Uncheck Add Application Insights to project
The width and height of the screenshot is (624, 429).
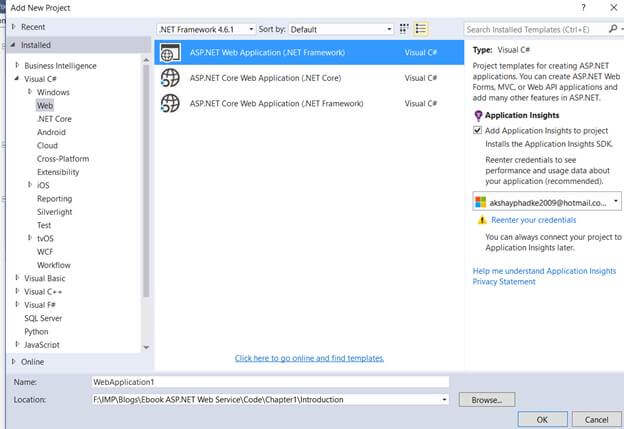point(478,130)
